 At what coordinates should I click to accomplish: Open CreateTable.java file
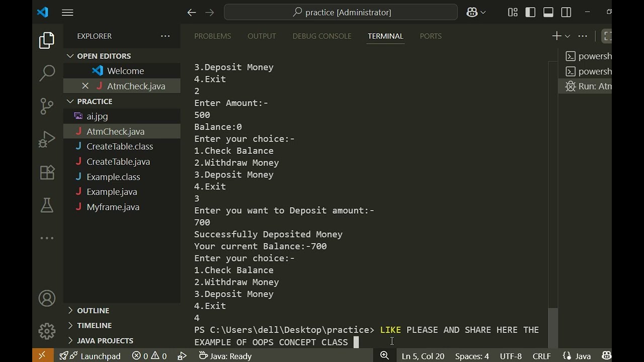pos(122,161)
